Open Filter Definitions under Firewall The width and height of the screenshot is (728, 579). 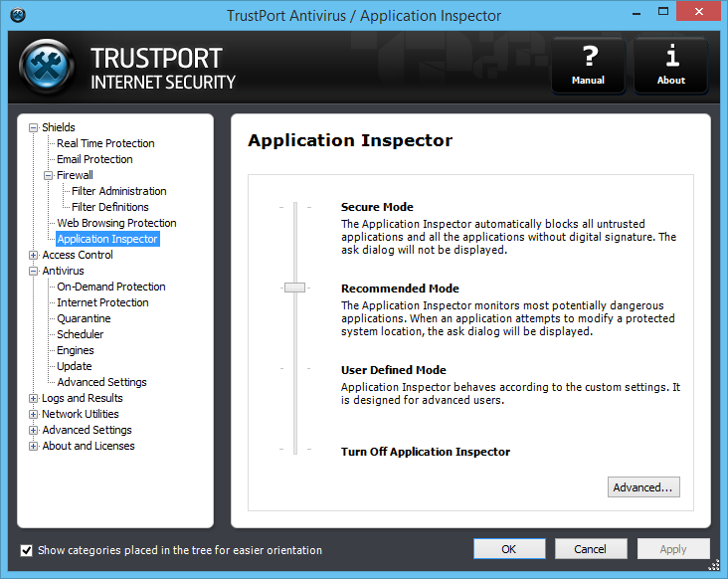(110, 207)
